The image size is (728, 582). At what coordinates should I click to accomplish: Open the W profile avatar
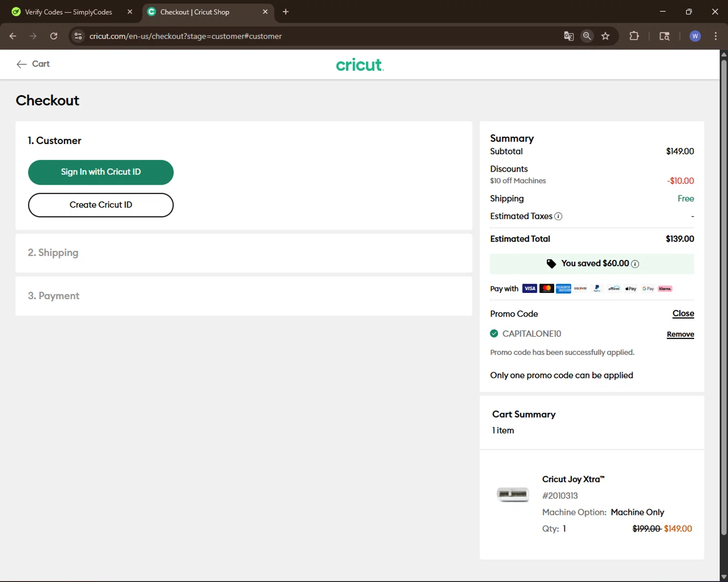(x=695, y=36)
